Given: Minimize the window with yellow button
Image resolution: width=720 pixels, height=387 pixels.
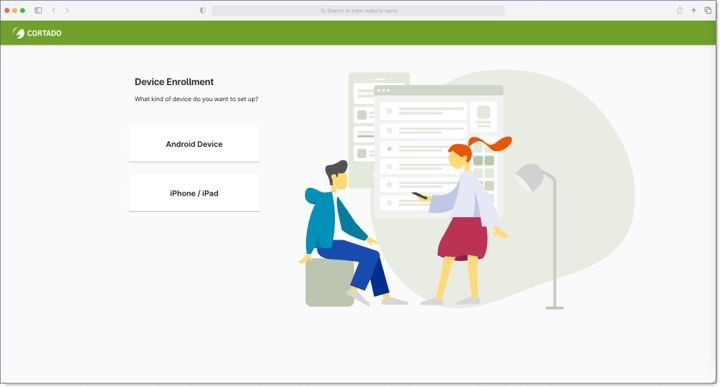Looking at the screenshot, I should 15,10.
